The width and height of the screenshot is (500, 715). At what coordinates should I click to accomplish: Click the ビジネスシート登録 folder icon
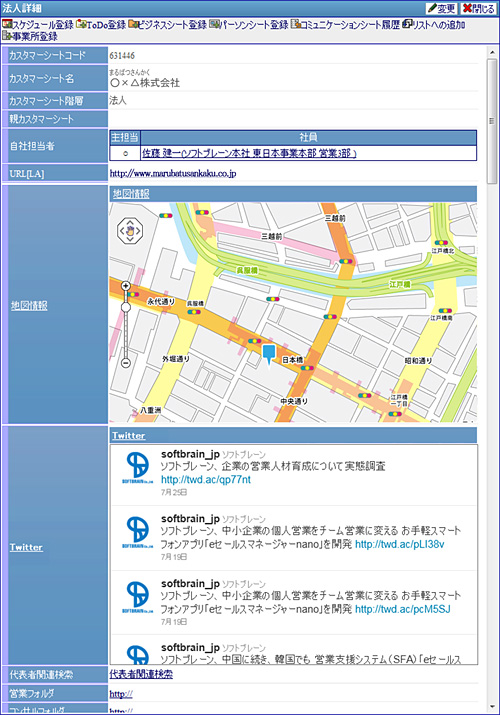coord(133,24)
